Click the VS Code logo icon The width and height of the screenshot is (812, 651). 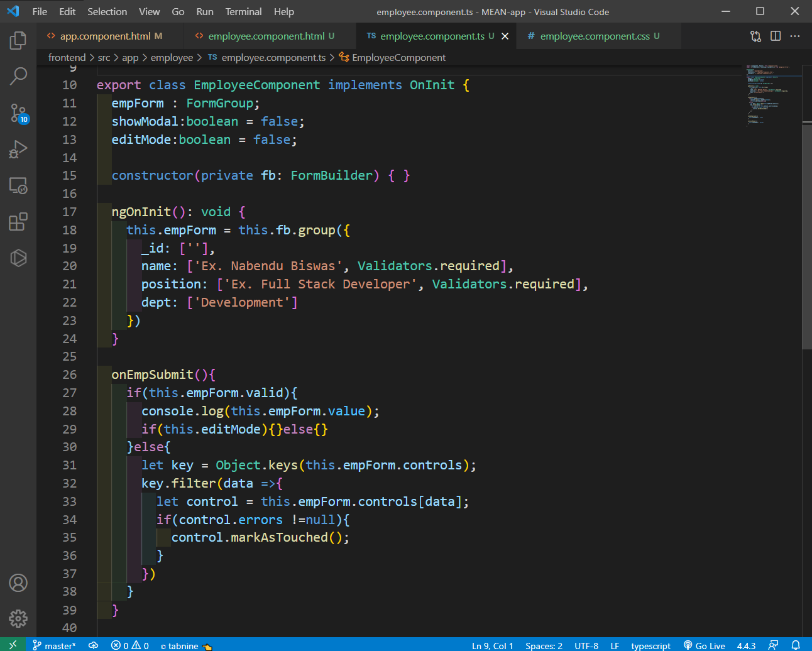(x=13, y=11)
